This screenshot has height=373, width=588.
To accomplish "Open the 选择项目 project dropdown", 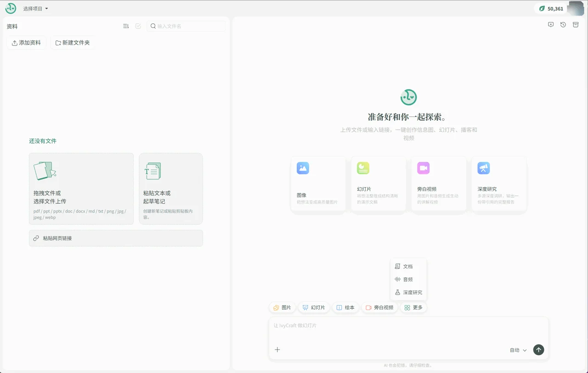I will tap(36, 9).
